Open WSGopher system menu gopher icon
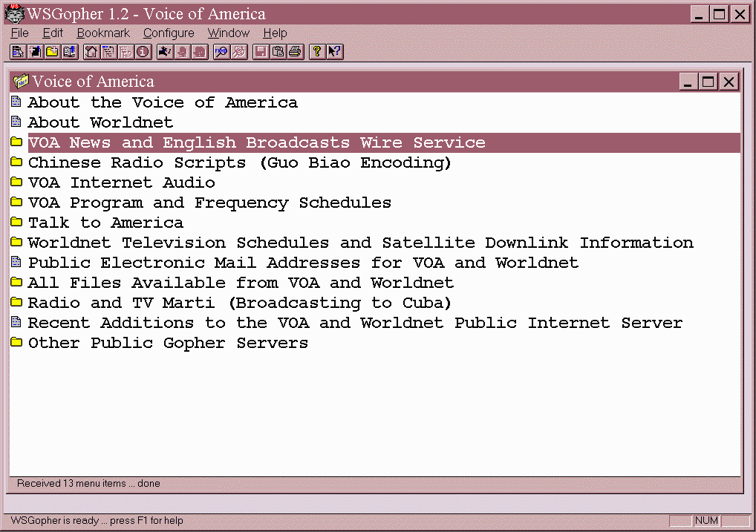This screenshot has height=532, width=756. point(14,13)
